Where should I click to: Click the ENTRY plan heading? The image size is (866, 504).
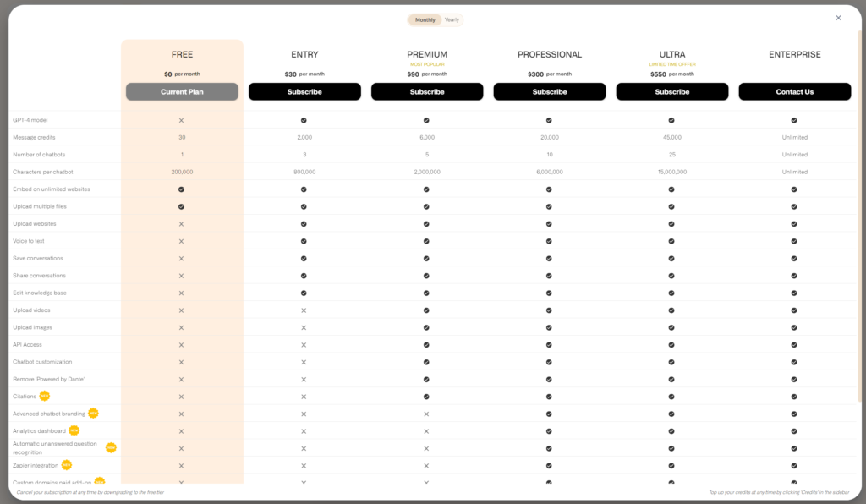coord(304,54)
